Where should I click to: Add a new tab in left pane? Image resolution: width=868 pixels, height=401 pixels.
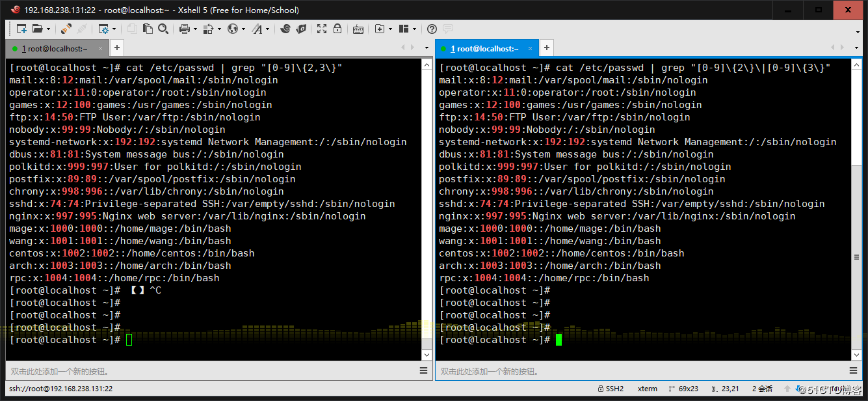tap(116, 48)
